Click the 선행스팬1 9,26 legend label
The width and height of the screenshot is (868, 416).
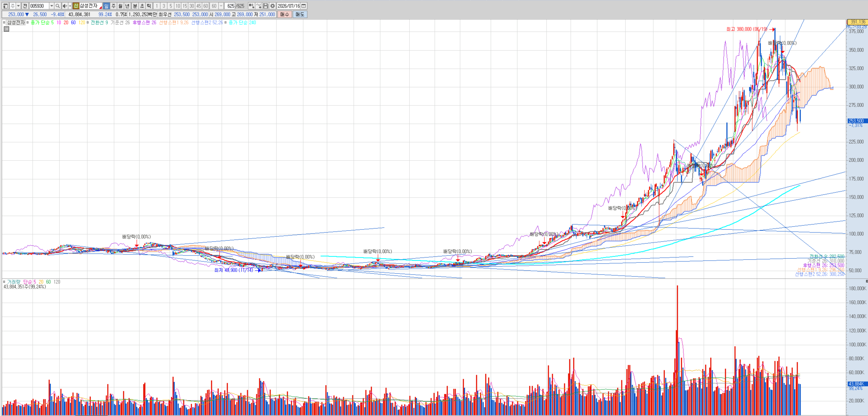tap(174, 22)
